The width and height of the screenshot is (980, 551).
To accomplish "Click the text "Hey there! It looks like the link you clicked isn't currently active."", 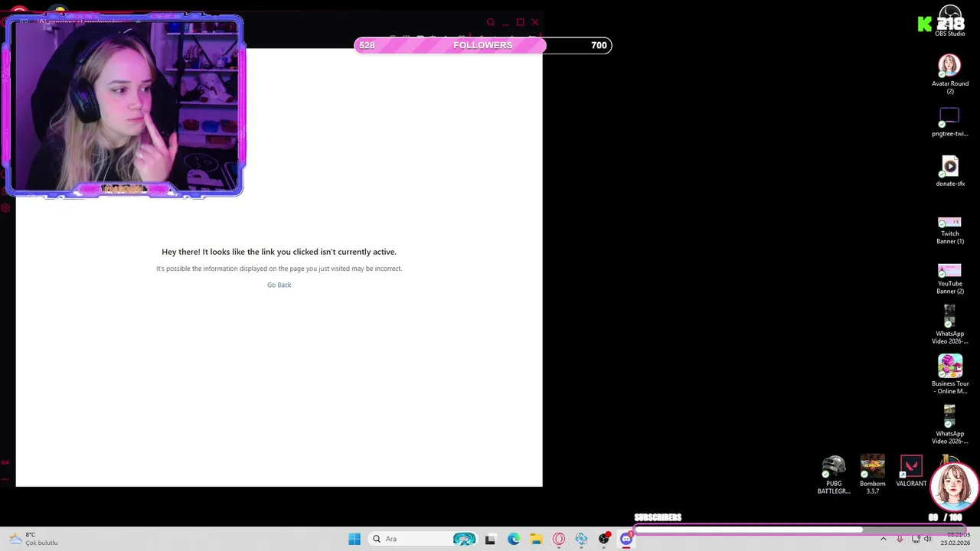I will pyautogui.click(x=279, y=252).
